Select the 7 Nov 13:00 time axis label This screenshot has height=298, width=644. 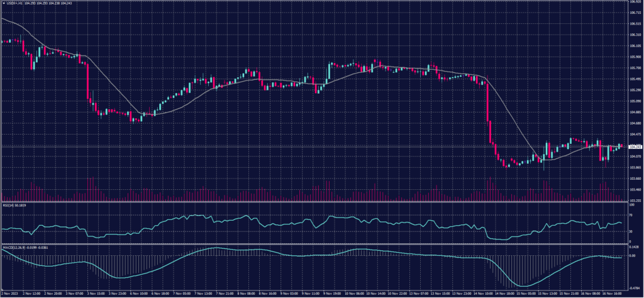(x=204, y=294)
